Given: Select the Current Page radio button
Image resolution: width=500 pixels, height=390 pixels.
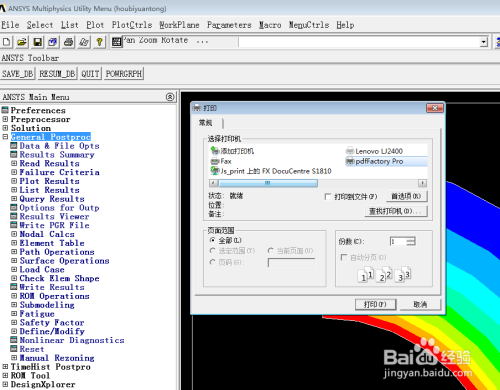Looking at the screenshot, I should pos(271,250).
